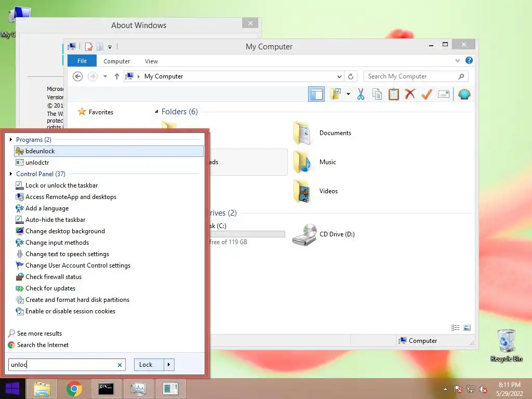This screenshot has width=532, height=399.
Task: Open Change User Account Control settings
Action: click(109, 265)
